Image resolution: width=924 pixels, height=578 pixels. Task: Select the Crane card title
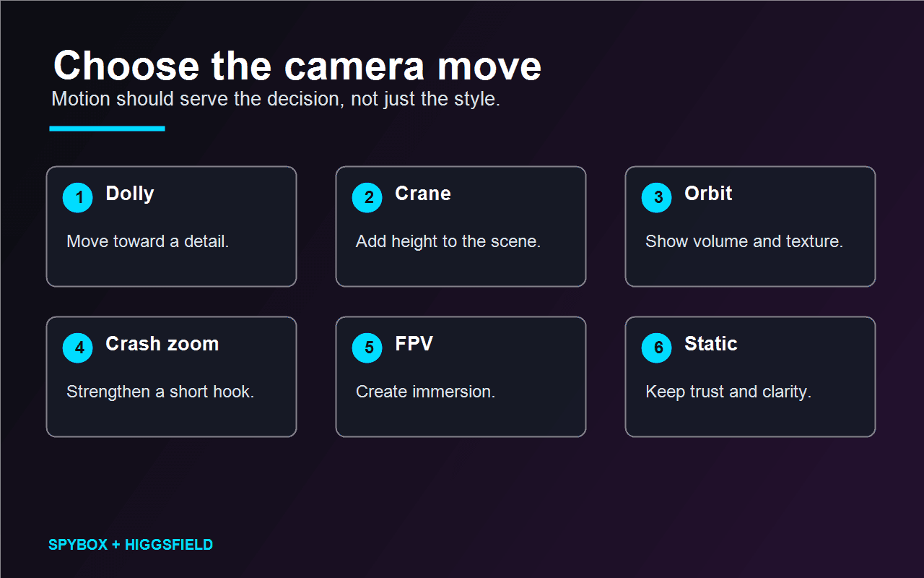click(x=423, y=194)
